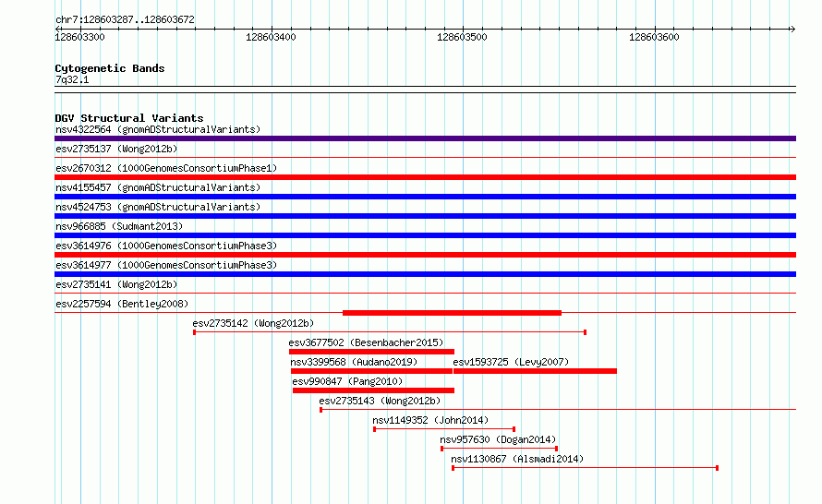Click ruler position 128603500
This screenshot has width=822, height=504.
pyautogui.click(x=462, y=37)
